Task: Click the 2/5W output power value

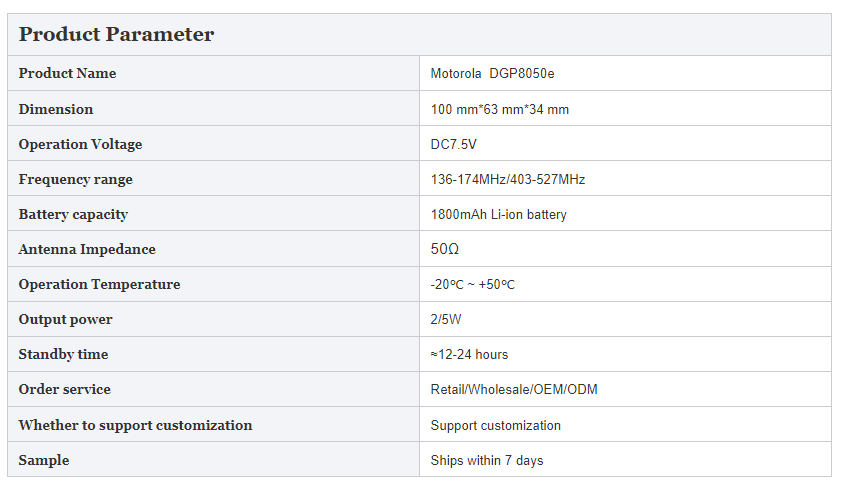Action: [x=446, y=320]
